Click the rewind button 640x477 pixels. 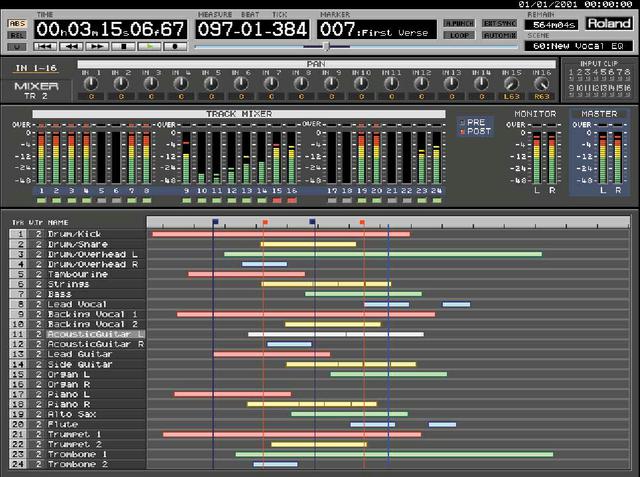(71, 46)
